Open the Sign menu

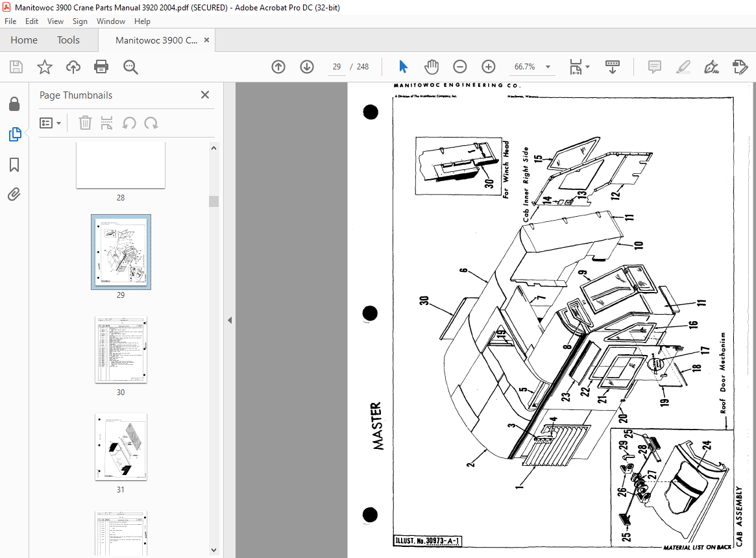pyautogui.click(x=80, y=21)
